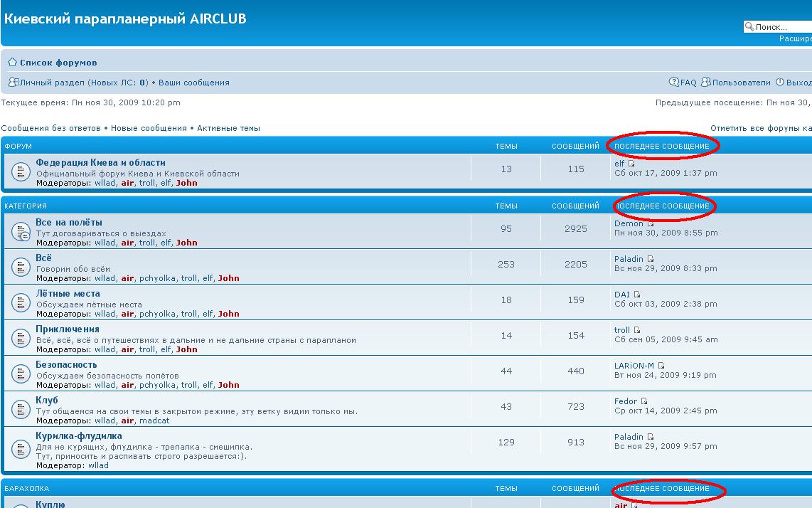Open Федерация Киева и области forum
This screenshot has width=812, height=508.
pos(100,163)
